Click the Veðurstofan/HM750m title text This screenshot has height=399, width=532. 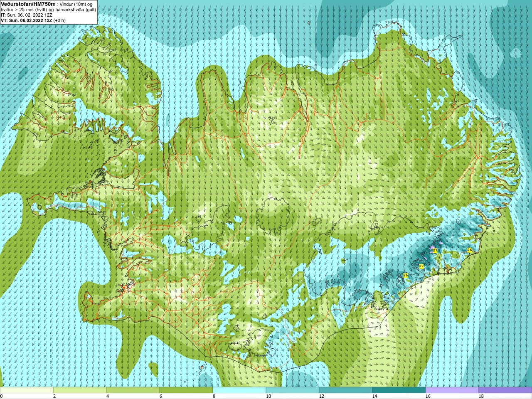pyautogui.click(x=28, y=4)
